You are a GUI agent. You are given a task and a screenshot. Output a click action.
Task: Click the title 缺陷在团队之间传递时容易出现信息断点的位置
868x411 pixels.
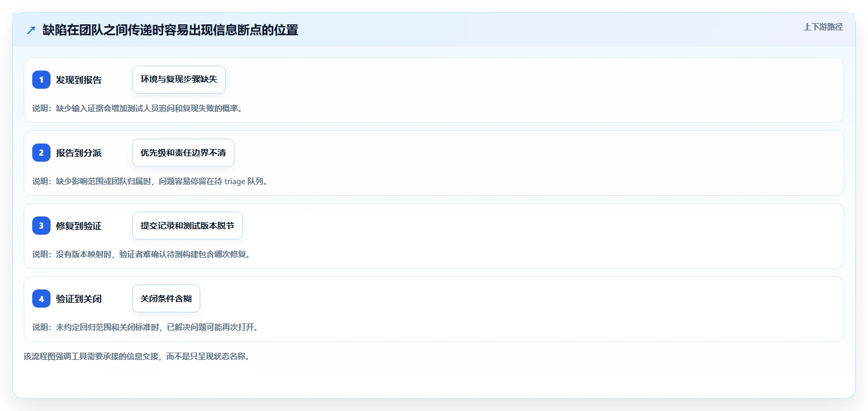click(170, 30)
